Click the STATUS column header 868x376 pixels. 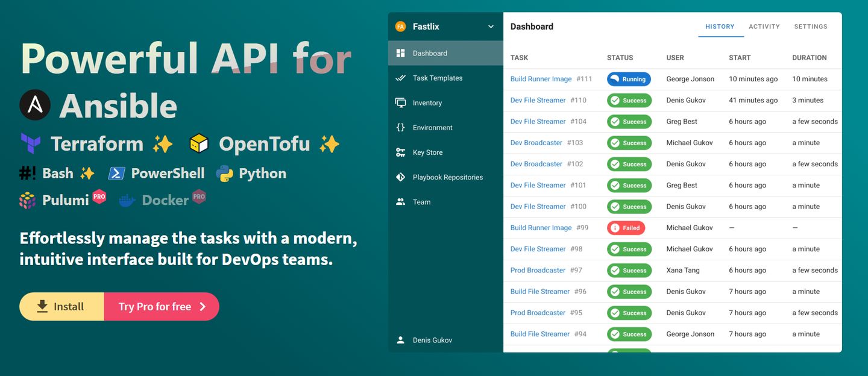[x=620, y=58]
